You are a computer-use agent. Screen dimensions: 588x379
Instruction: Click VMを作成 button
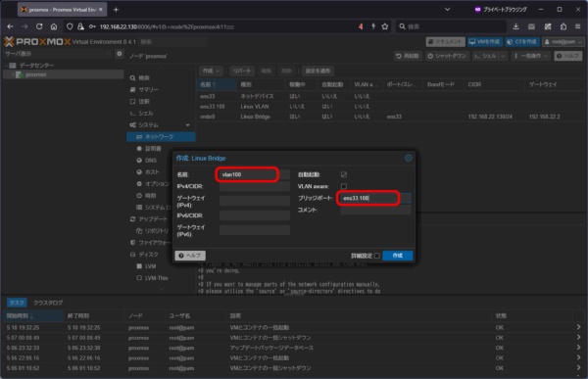(x=485, y=41)
